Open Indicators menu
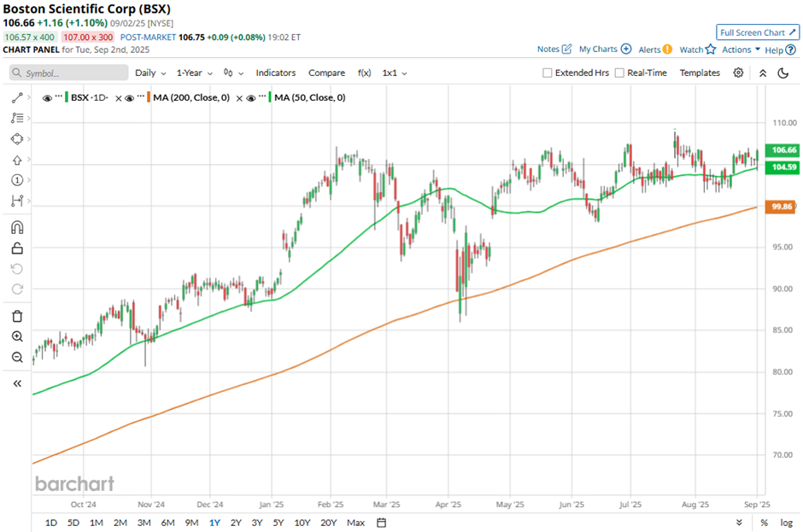 276,73
